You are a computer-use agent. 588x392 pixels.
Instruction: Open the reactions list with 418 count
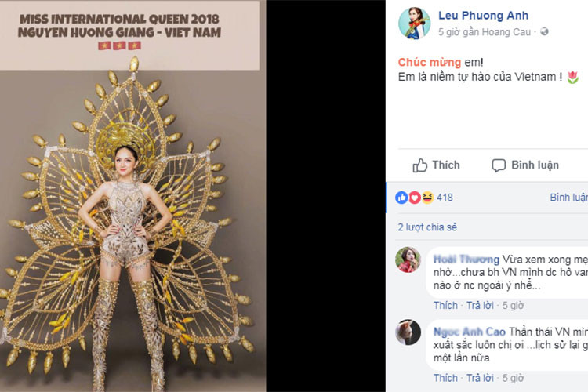click(x=445, y=198)
